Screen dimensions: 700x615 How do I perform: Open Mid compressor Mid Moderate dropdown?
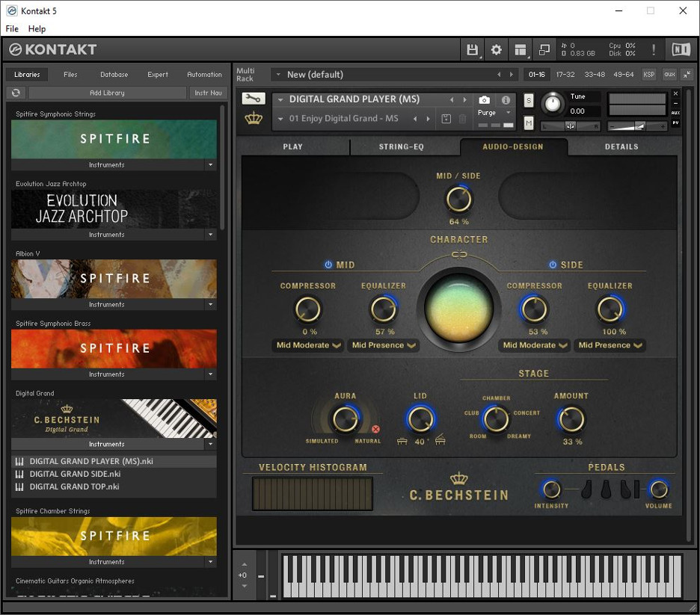pyautogui.click(x=308, y=345)
